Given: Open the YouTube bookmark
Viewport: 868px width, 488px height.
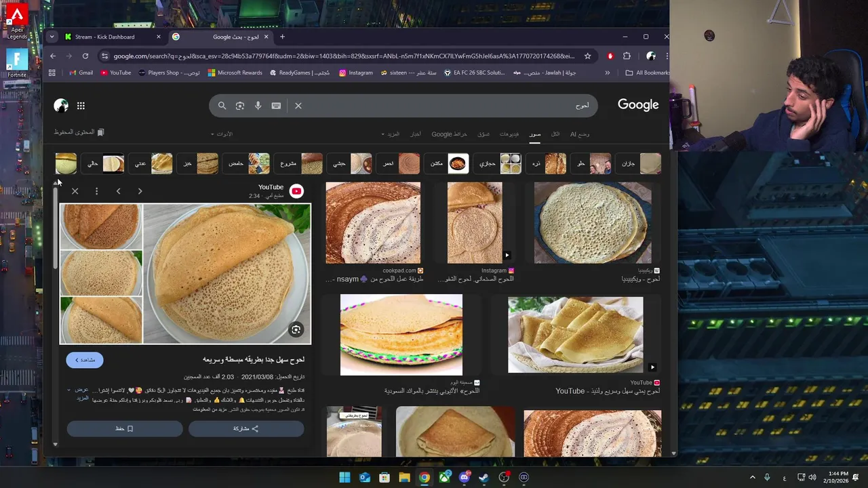Looking at the screenshot, I should point(115,73).
